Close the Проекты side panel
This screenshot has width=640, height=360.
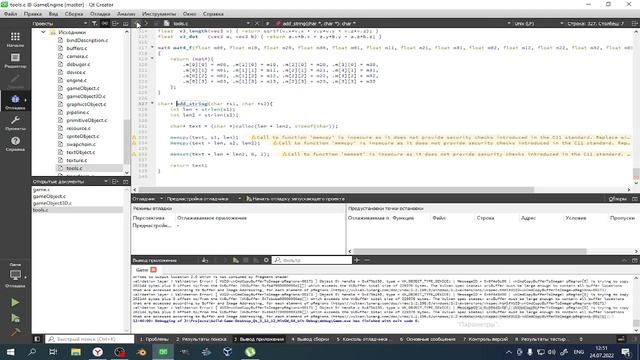pos(125,23)
